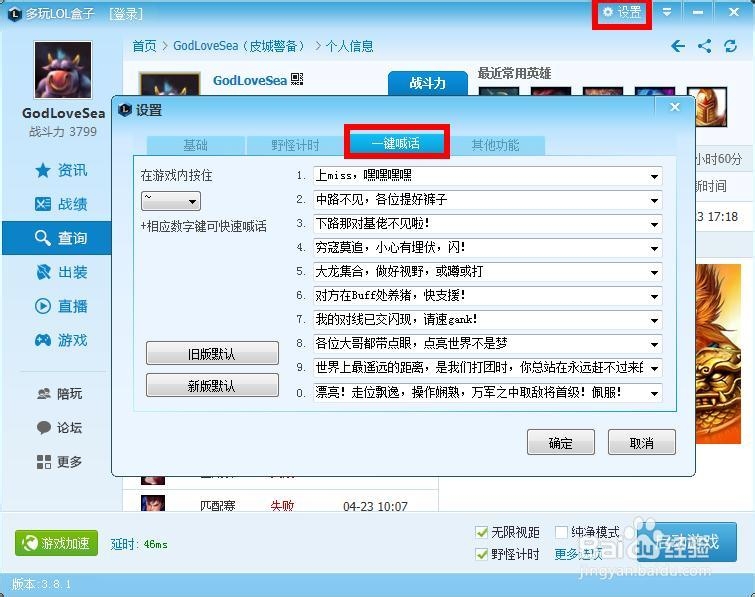
Task: Open 论坛 in the sidebar
Action: (x=60, y=428)
